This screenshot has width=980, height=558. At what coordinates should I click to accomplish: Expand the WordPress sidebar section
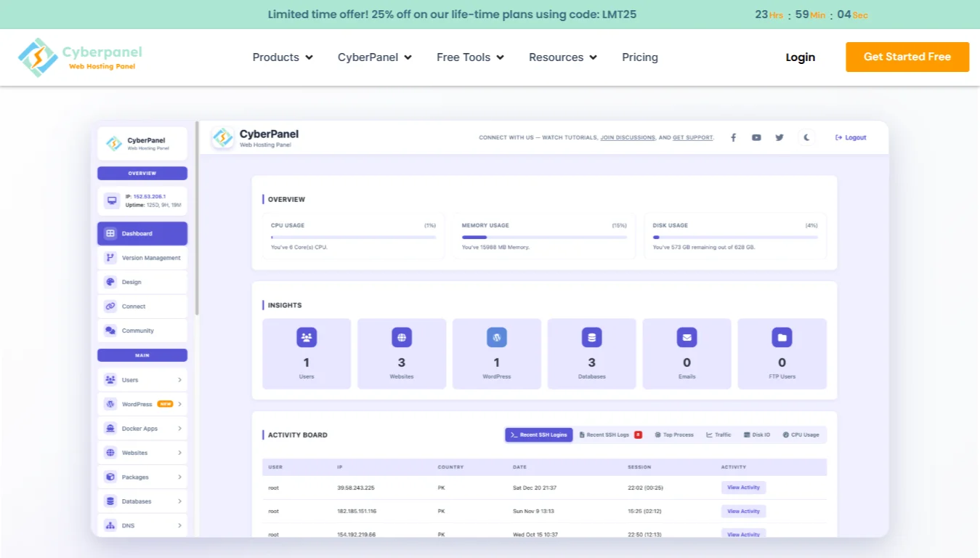(142, 404)
